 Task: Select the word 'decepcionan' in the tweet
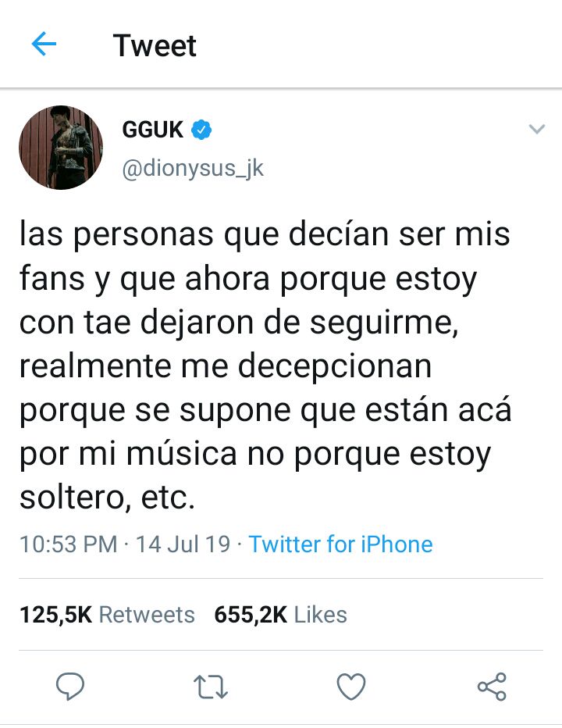pos(335,366)
